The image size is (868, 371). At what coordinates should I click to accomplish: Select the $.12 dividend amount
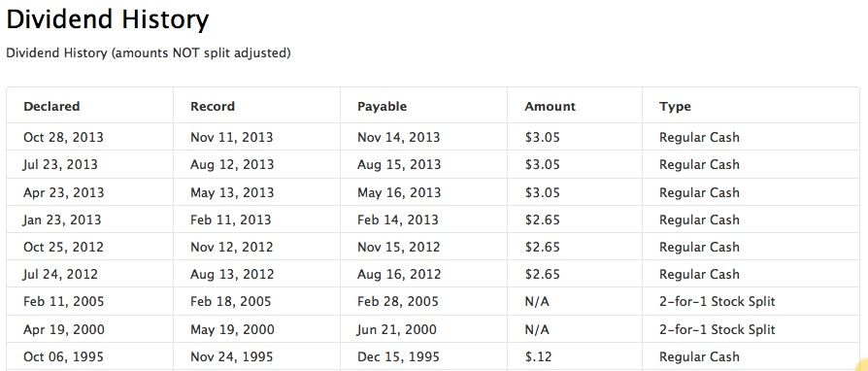coord(538,356)
